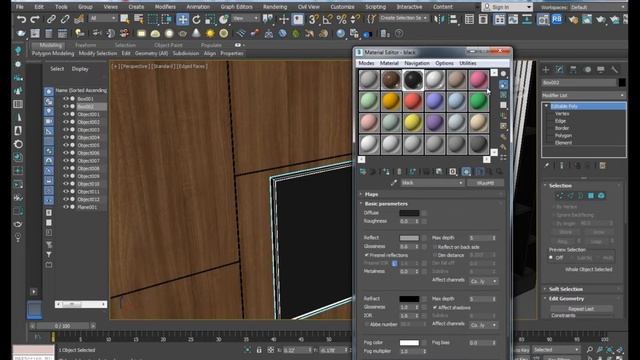The width and height of the screenshot is (640, 360).
Task: Click the Undo arrow icon
Action: (x=21, y=19)
